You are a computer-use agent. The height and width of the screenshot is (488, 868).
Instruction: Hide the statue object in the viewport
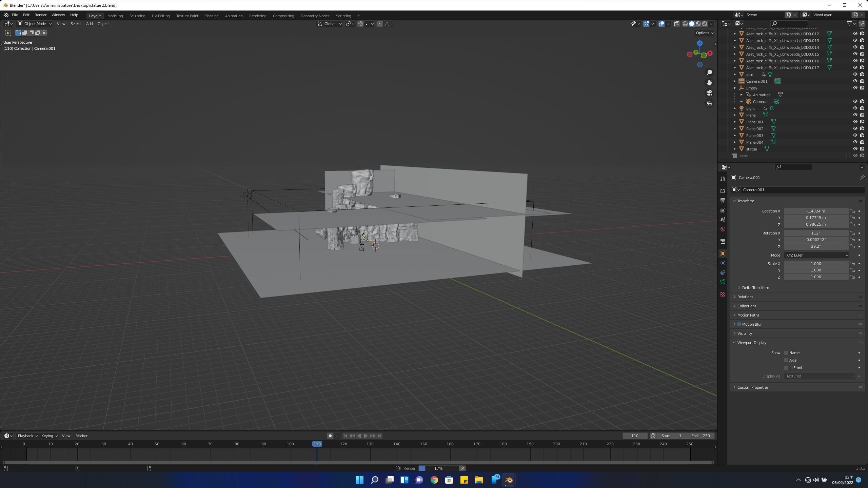855,149
